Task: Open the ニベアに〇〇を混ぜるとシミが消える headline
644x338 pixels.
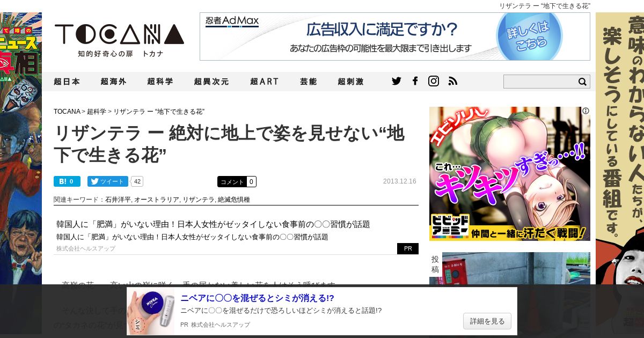Action: coord(257,298)
